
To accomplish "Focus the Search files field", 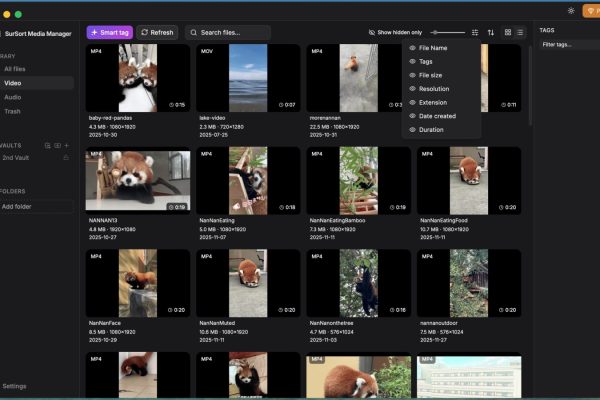I will 228,33.
